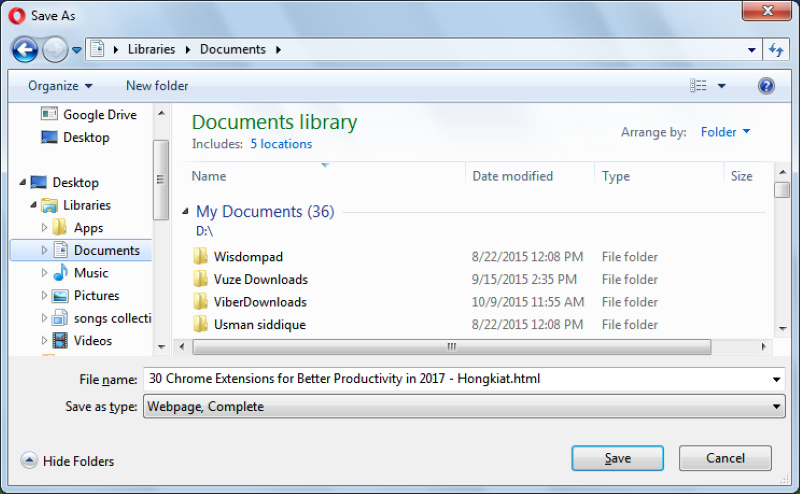
Task: Collapse the My Documents group
Action: (185, 211)
